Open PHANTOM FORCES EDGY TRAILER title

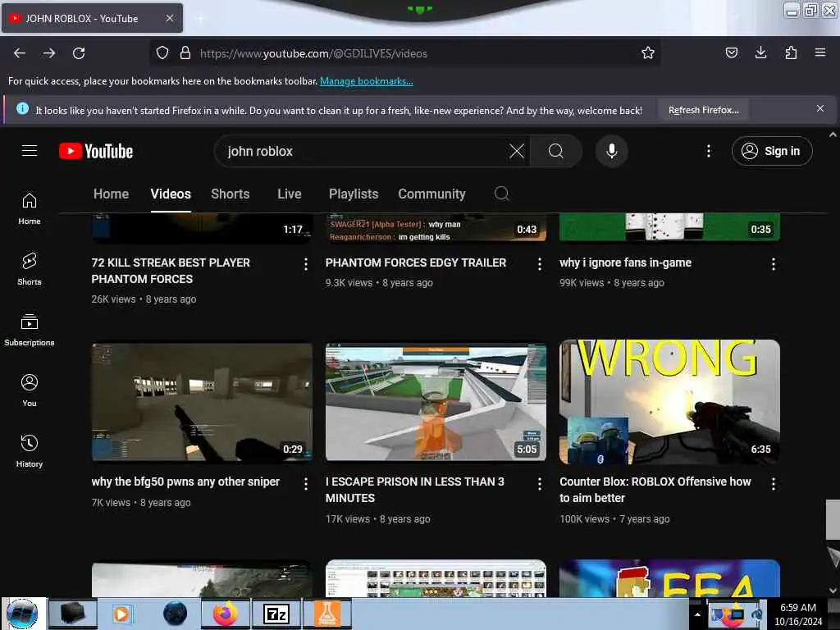click(416, 262)
